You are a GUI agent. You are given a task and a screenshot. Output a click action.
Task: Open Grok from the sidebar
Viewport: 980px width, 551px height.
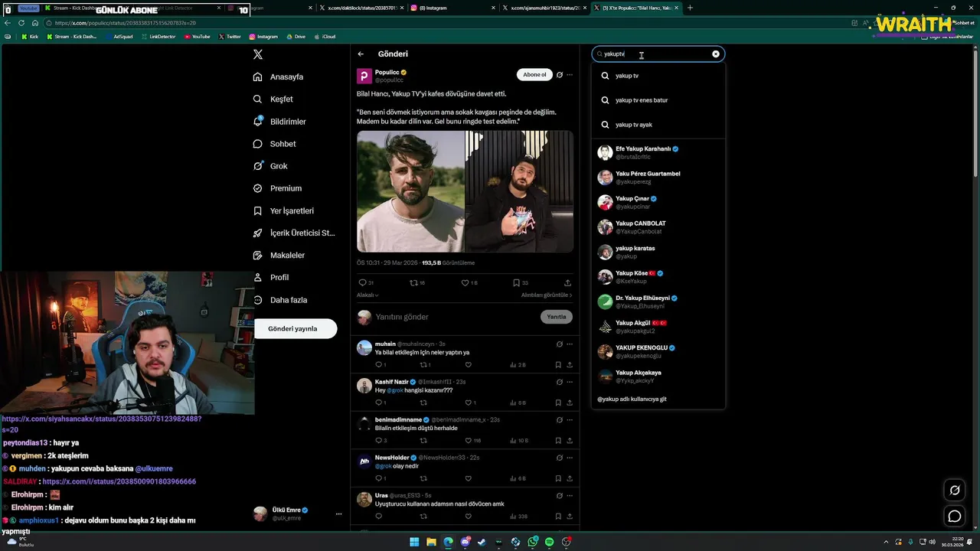coord(270,166)
